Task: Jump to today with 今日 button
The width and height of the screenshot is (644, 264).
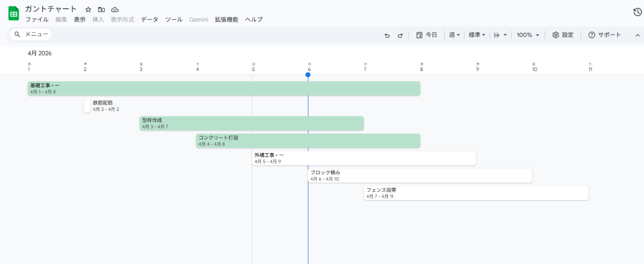Action: 427,35
